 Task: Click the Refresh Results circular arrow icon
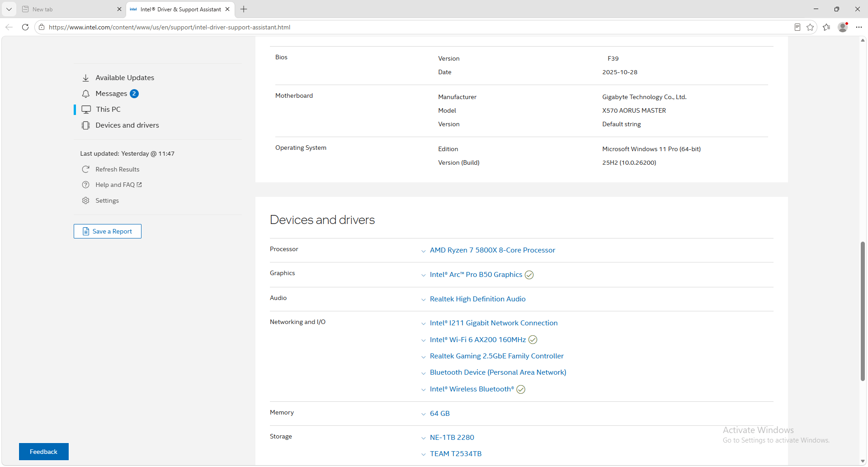85,169
